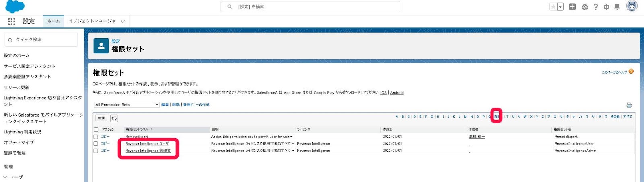The image size is (644, 182).
Task: Click the 新規ビューの作成 link
Action: [x=196, y=104]
